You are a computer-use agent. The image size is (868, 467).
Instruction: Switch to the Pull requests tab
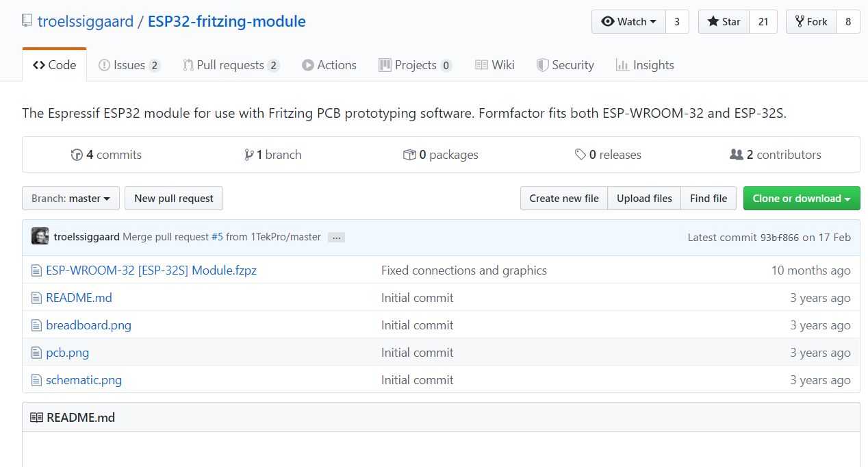point(231,65)
